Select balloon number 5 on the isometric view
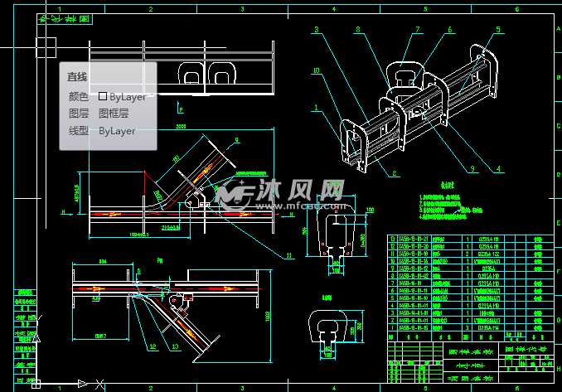Screen dimensions: 562x392 click(x=498, y=29)
